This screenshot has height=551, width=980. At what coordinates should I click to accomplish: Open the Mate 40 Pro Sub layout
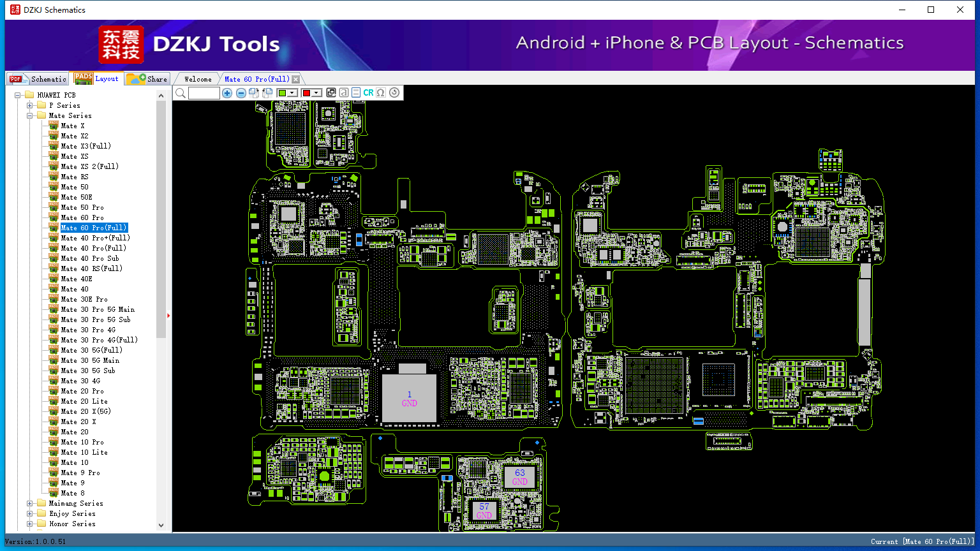pyautogui.click(x=89, y=258)
